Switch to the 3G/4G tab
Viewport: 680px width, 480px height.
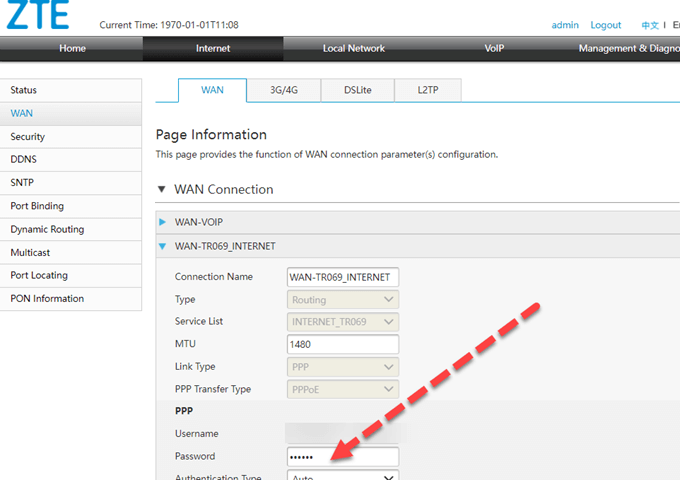tap(284, 90)
